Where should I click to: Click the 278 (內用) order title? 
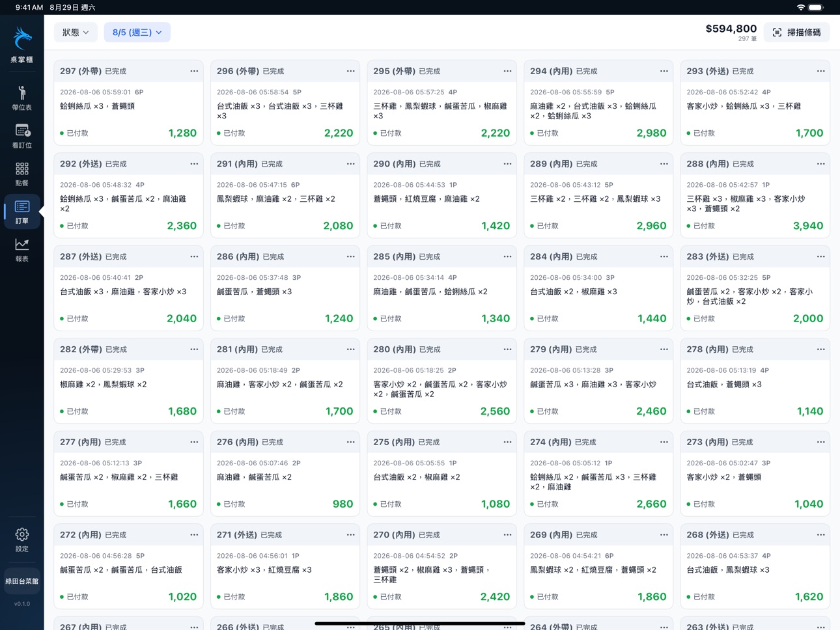[x=708, y=349]
